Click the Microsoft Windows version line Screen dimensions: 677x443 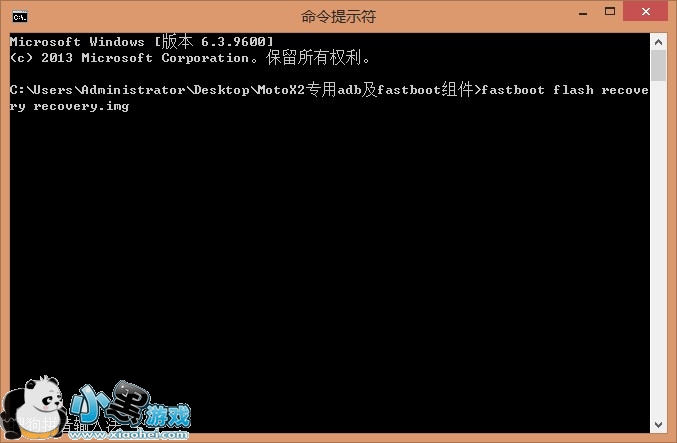(x=142, y=41)
